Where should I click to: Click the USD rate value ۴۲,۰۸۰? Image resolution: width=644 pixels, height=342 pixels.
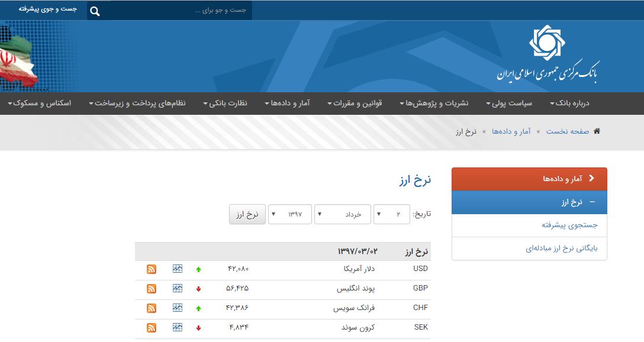click(238, 269)
